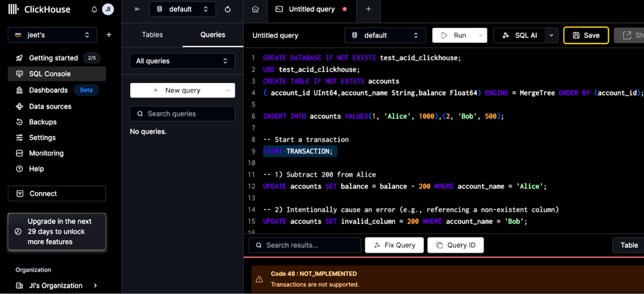Click the Data sources icon

pyautogui.click(x=19, y=106)
